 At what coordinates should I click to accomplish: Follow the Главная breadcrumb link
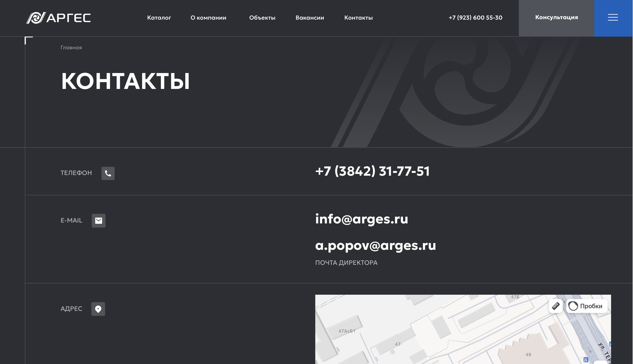[71, 48]
